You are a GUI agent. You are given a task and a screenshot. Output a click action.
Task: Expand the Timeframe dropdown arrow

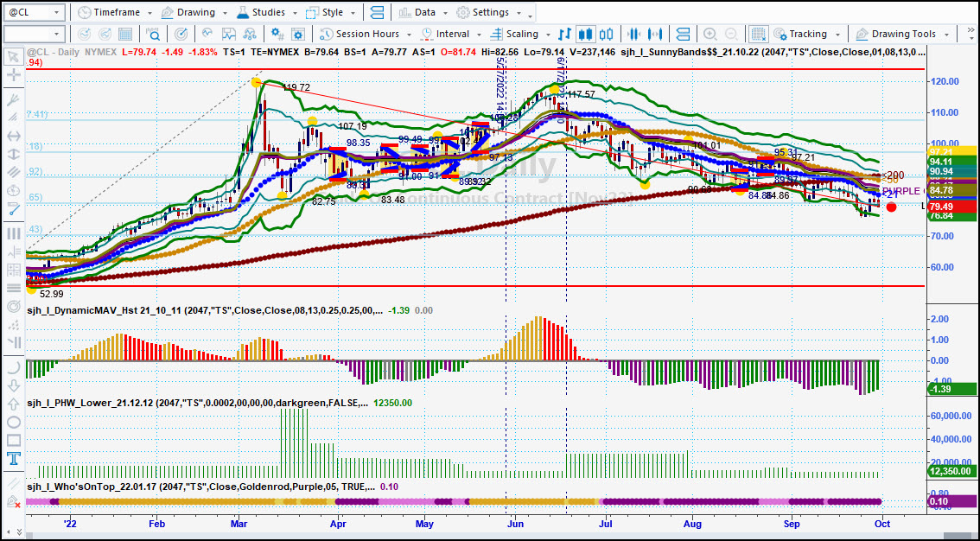[x=150, y=13]
